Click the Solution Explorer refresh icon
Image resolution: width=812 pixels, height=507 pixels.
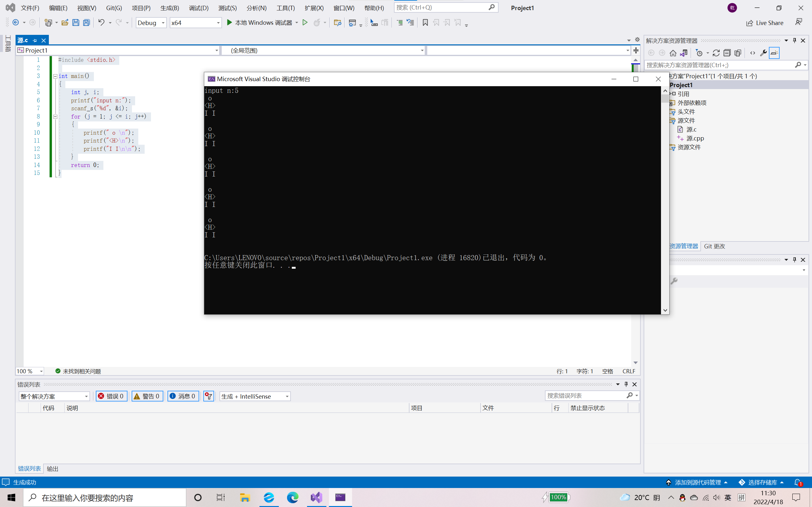click(716, 53)
